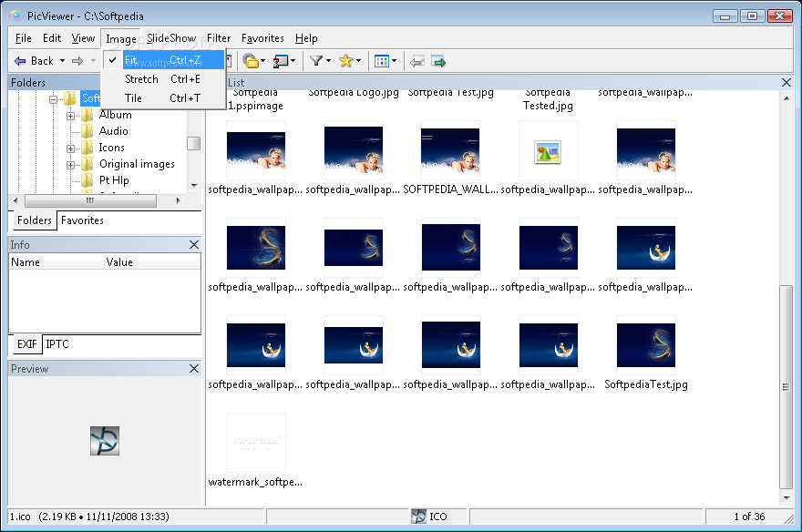Click the folder tree vertical scrollbar thumb
Image resolution: width=802 pixels, height=532 pixels.
pos(193,144)
